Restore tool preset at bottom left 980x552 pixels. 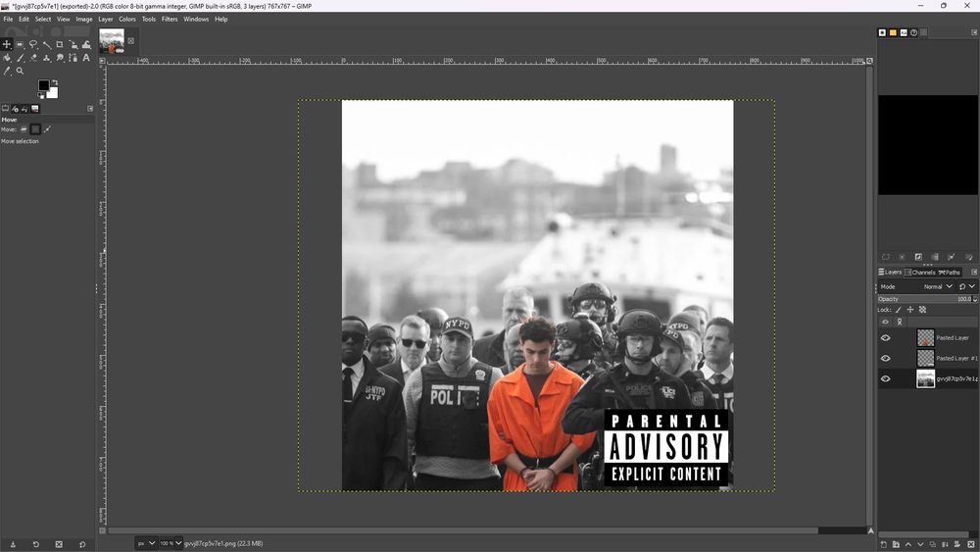tap(35, 544)
